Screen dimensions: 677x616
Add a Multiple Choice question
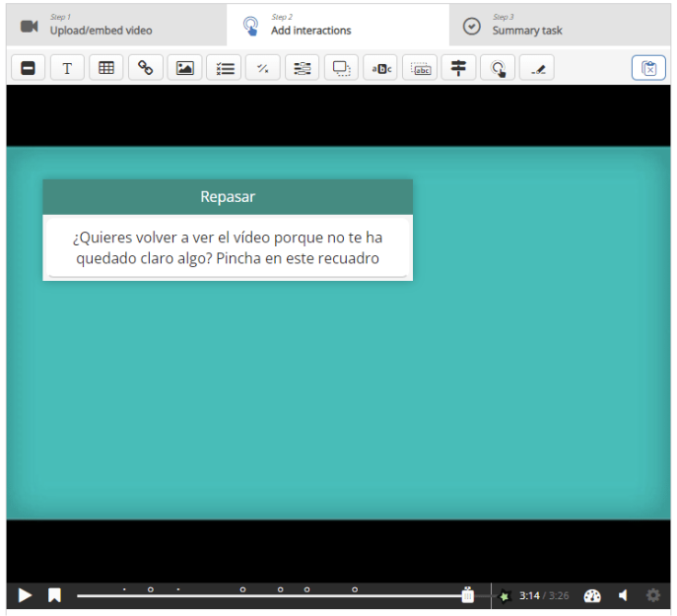[x=224, y=68]
